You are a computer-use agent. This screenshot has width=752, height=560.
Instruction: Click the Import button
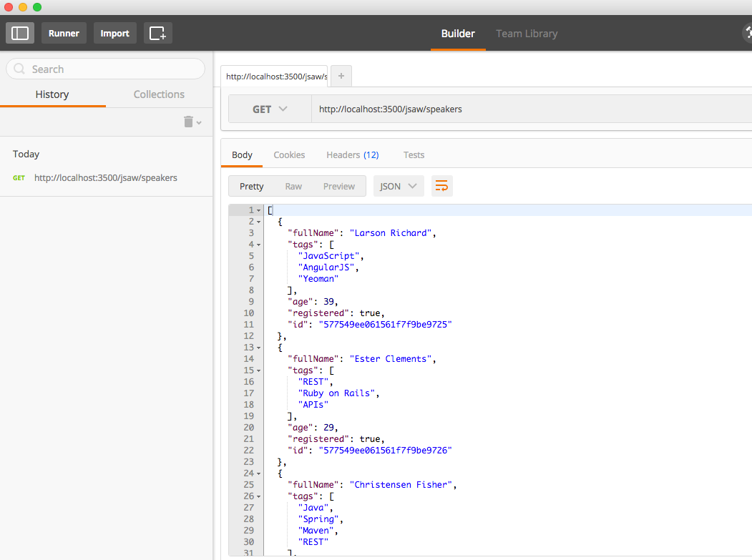pos(114,32)
